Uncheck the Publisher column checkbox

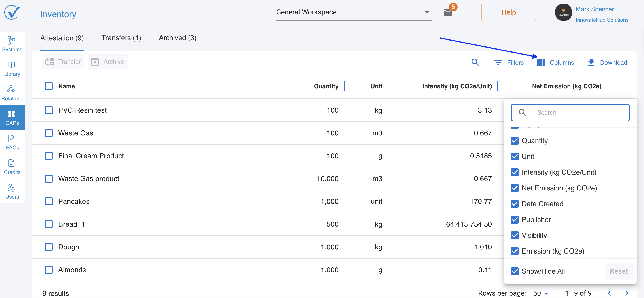point(515,220)
